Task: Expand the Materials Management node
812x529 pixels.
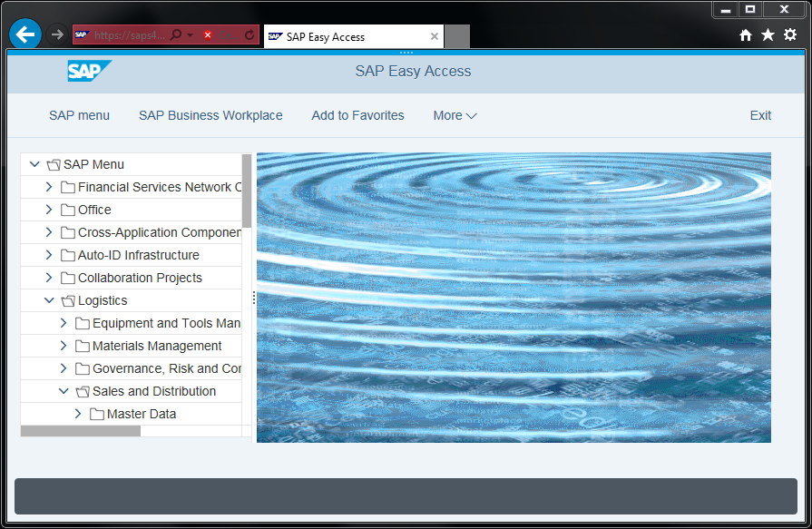Action: click(64, 346)
